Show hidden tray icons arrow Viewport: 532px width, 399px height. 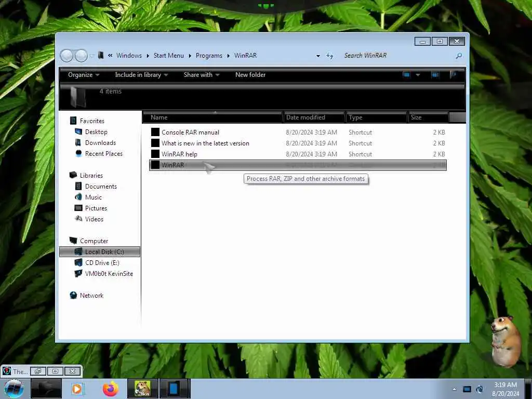[454, 389]
